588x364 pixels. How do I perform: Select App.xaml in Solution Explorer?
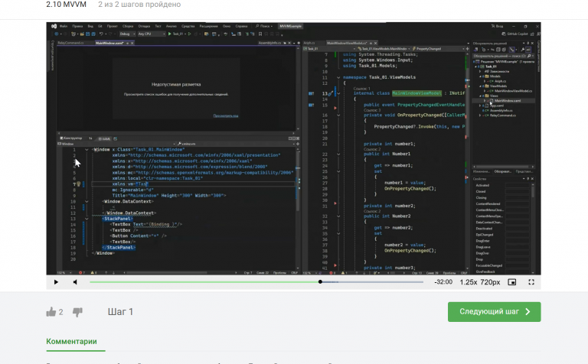coord(496,106)
